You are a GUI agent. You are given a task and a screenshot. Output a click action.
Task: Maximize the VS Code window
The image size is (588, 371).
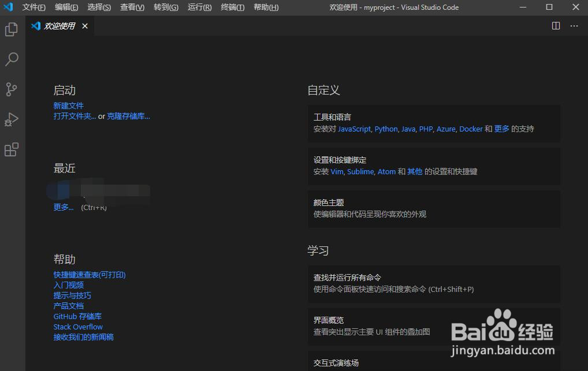(549, 7)
